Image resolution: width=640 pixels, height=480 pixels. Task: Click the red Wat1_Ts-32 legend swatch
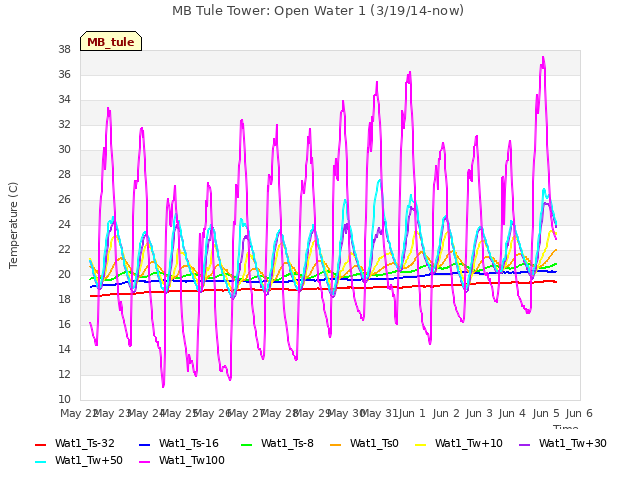40,444
